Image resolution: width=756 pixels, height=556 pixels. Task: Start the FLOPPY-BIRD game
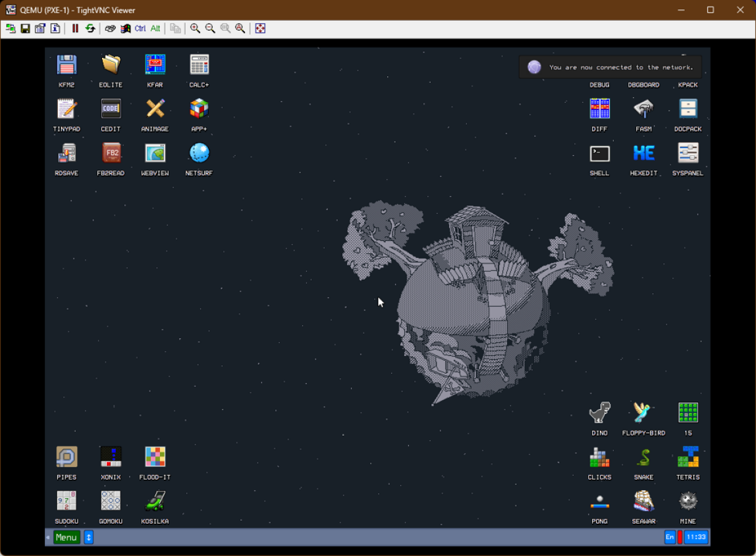[x=643, y=413]
